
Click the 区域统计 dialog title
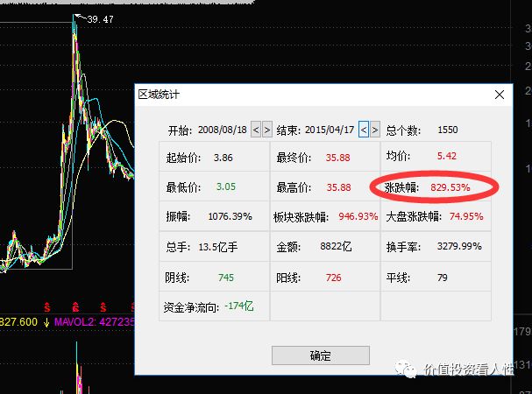(159, 95)
